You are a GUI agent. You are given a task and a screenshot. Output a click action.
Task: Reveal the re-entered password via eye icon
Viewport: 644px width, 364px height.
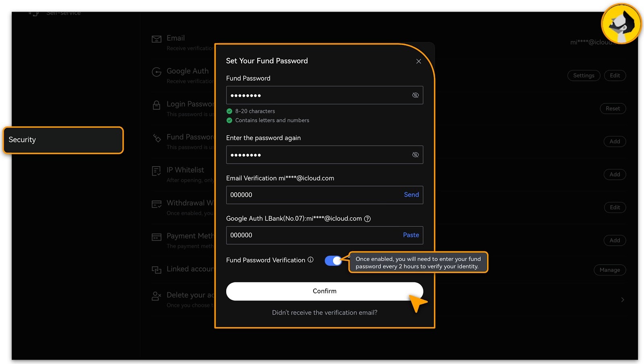coord(415,155)
